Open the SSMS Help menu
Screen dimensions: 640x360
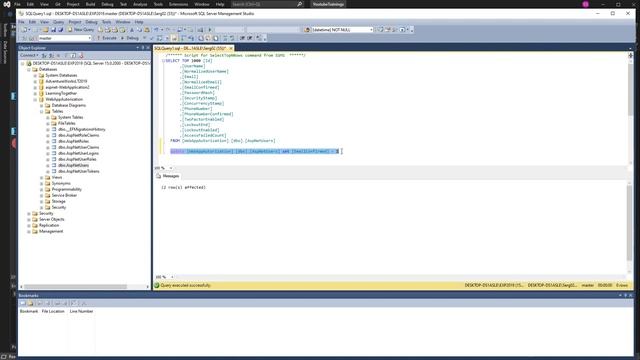tap(139, 22)
